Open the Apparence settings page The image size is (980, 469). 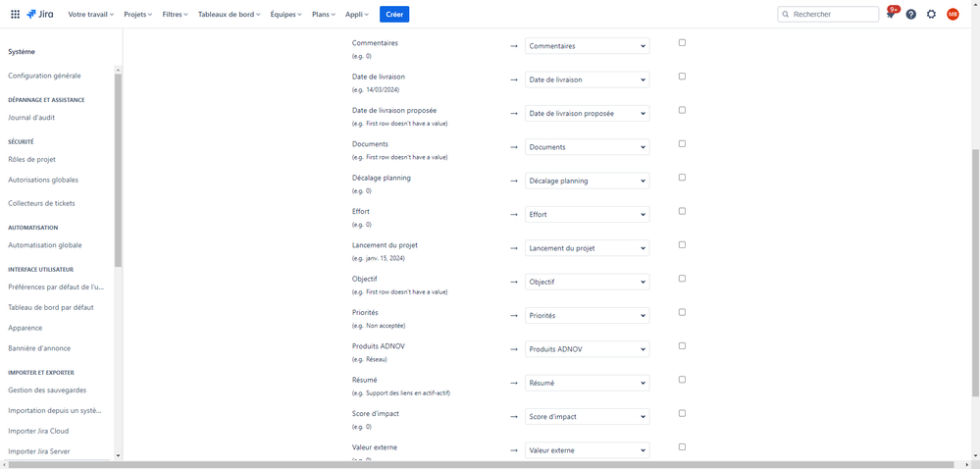click(25, 328)
